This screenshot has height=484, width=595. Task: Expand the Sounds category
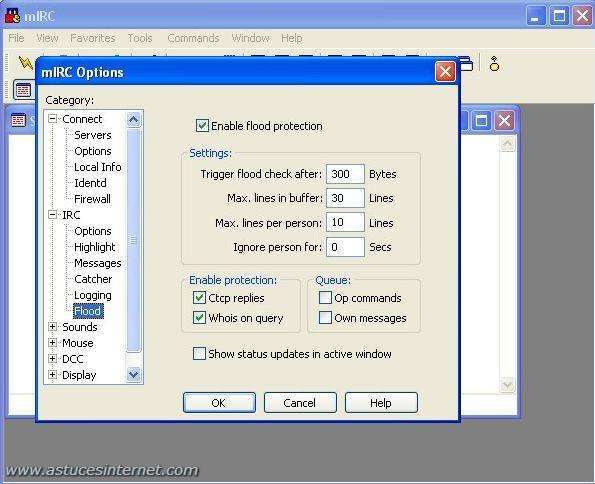tap(53, 326)
